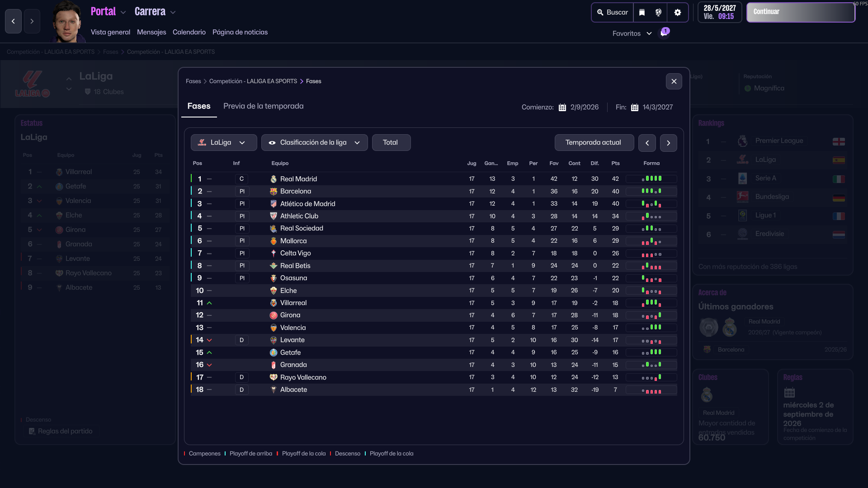Click the Comienzo calendar icon

point(562,108)
